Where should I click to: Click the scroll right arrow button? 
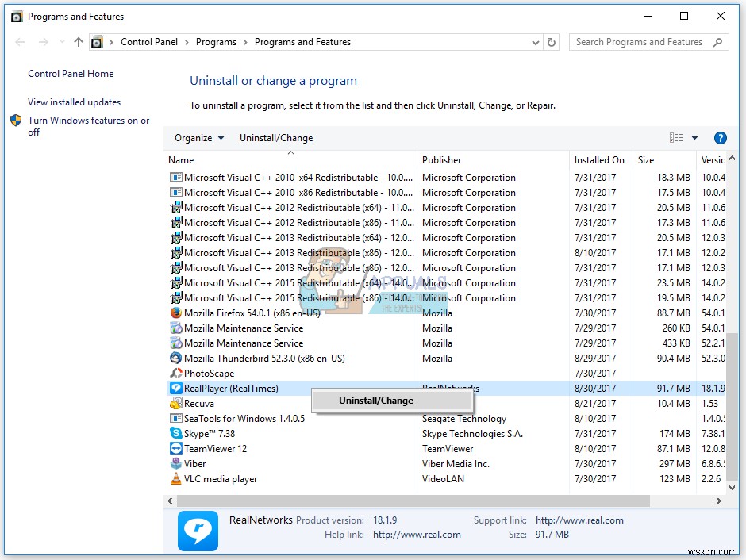point(718,501)
